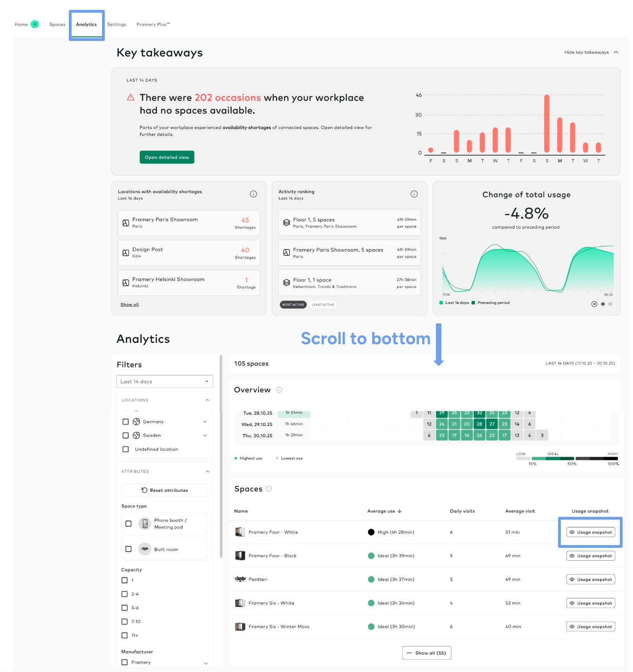This screenshot has width=633, height=672.
Task: Collapse the Attributes filter section
Action: click(x=207, y=472)
